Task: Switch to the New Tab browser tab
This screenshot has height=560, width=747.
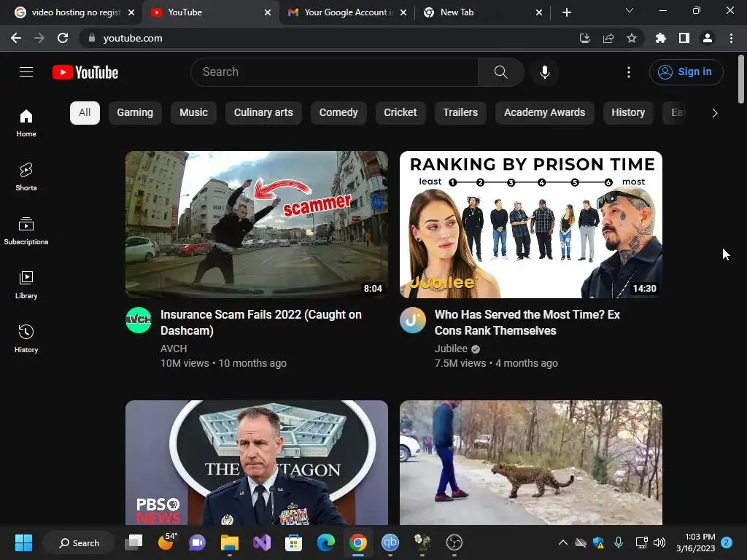Action: [x=483, y=12]
